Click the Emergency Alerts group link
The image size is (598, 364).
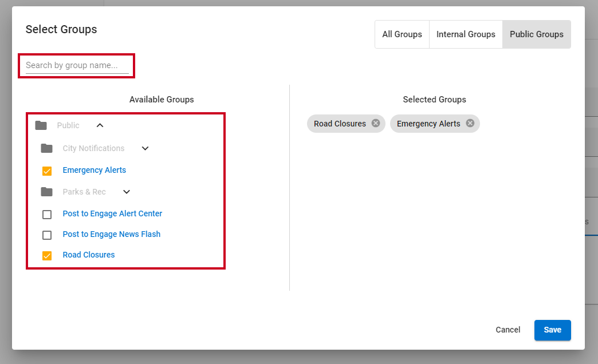pos(94,170)
